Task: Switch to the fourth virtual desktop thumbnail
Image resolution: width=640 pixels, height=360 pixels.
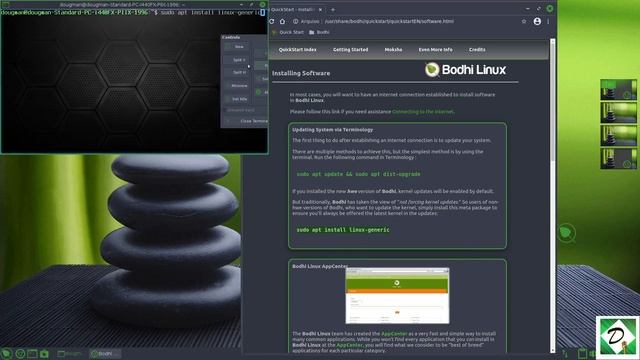Action: 618,158
